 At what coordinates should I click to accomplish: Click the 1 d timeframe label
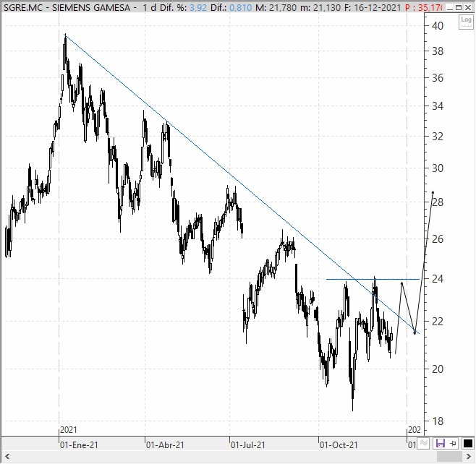pyautogui.click(x=150, y=7)
